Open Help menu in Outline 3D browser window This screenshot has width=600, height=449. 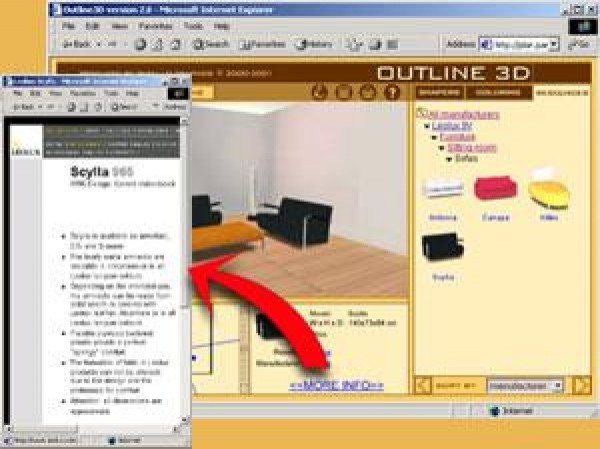coord(222,26)
